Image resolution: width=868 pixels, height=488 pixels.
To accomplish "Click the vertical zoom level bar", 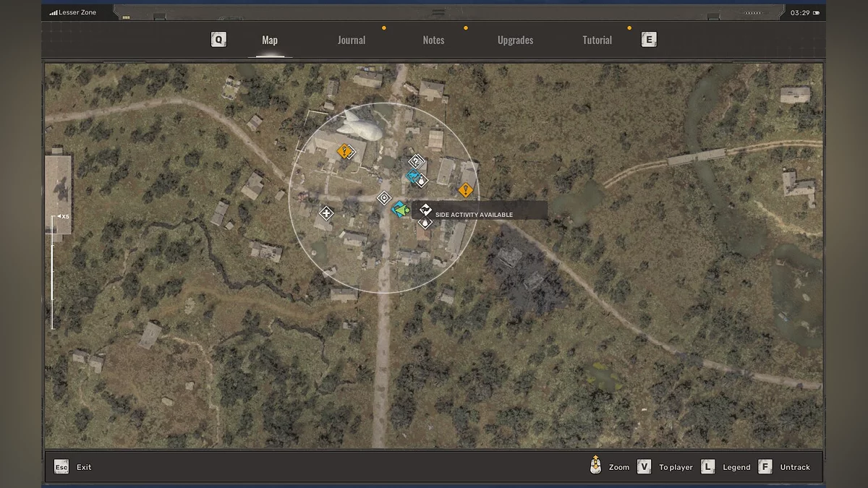I will (x=52, y=273).
